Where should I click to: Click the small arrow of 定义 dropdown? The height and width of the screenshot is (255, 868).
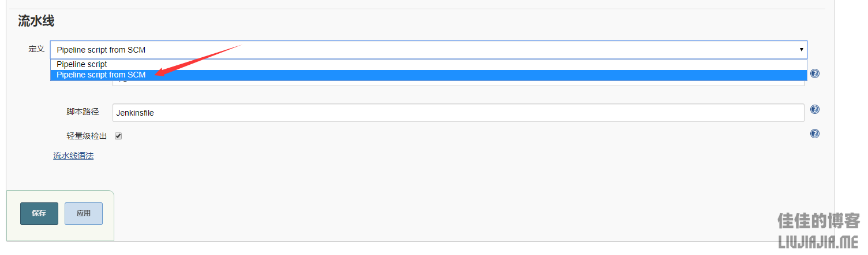click(x=801, y=50)
